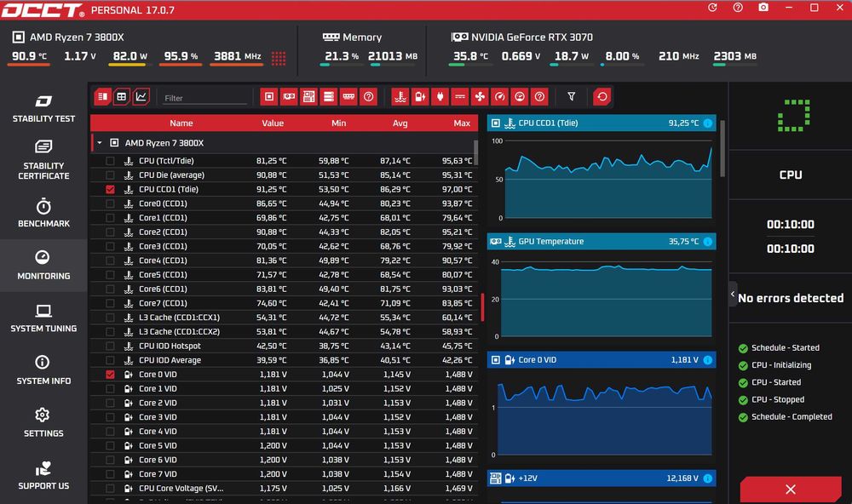Open info icon on Core 0 VID graph

point(707,360)
